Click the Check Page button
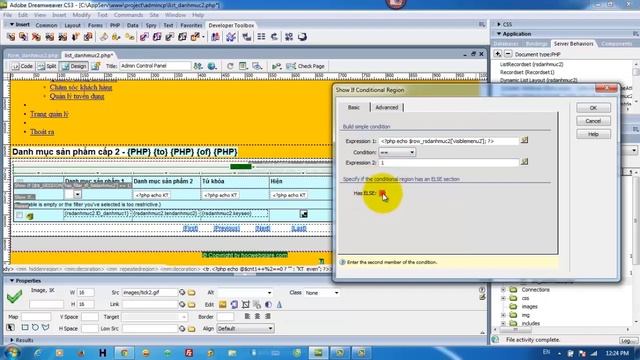640x360 pixels. pos(306,66)
